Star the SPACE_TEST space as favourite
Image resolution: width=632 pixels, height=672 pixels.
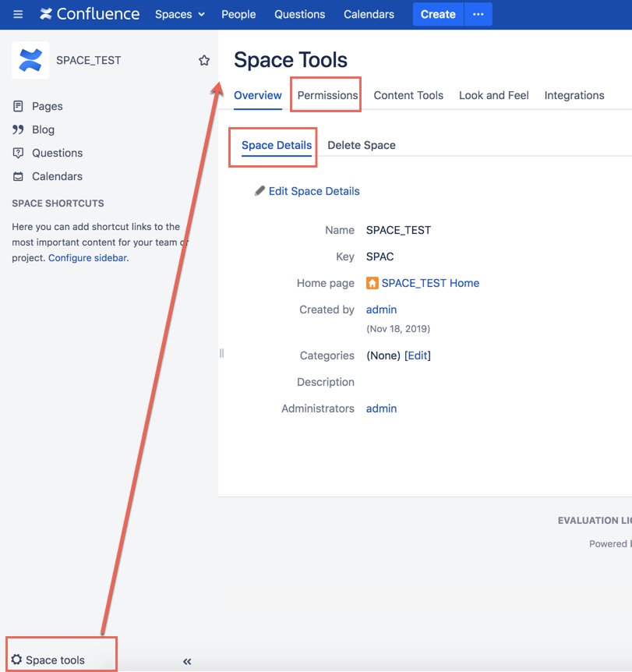click(204, 61)
